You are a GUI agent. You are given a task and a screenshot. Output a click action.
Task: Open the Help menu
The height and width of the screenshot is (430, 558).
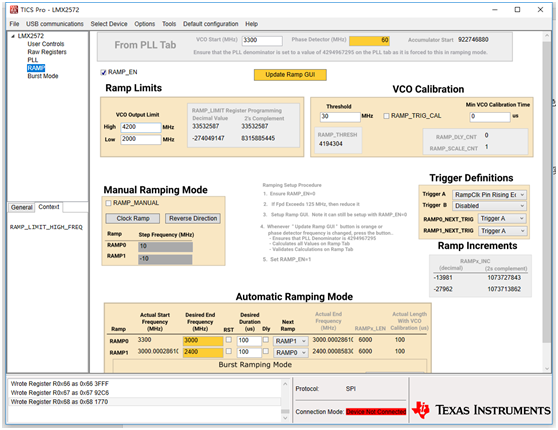(x=251, y=24)
